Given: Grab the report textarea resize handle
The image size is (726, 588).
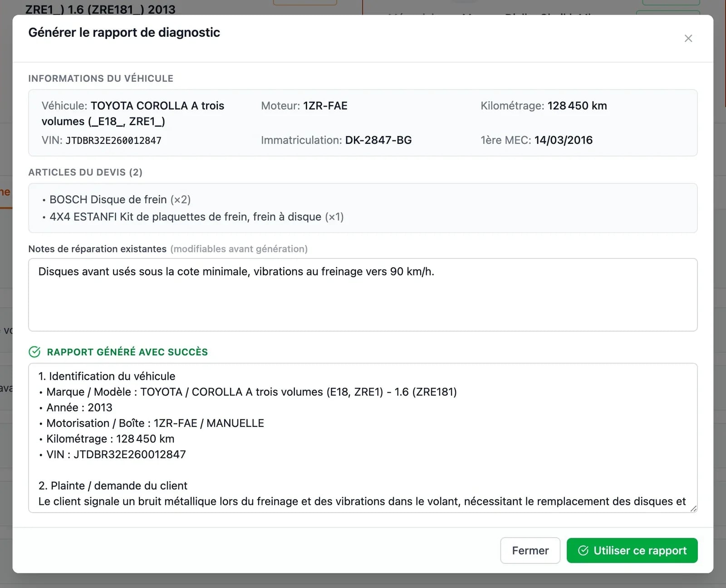Looking at the screenshot, I should pos(693,509).
